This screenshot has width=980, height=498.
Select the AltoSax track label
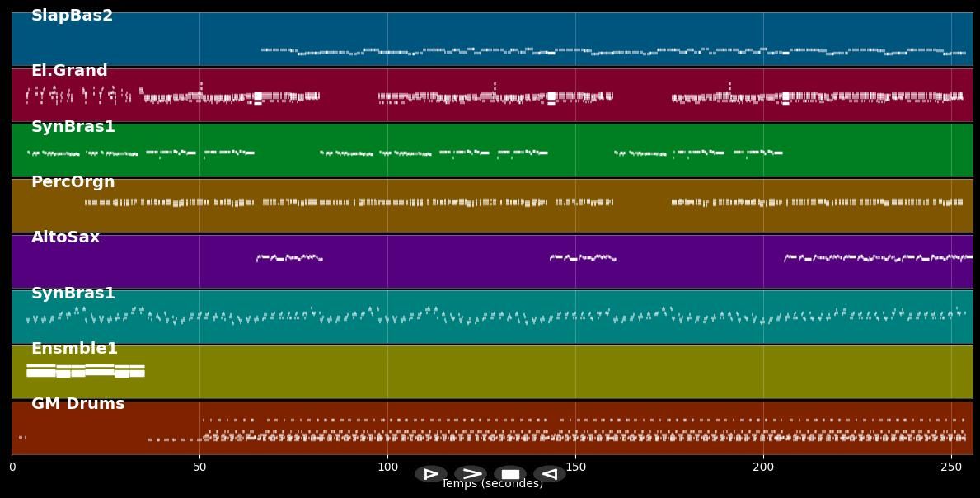[65, 237]
